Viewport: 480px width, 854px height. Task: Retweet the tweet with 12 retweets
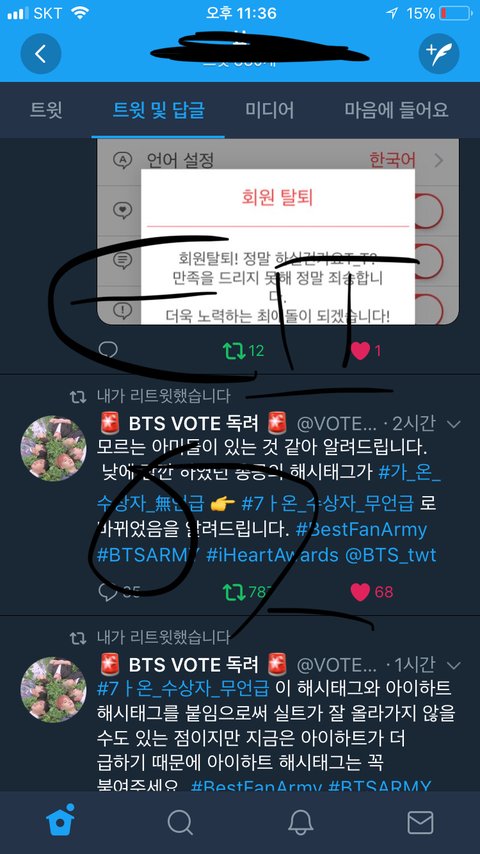click(x=234, y=351)
